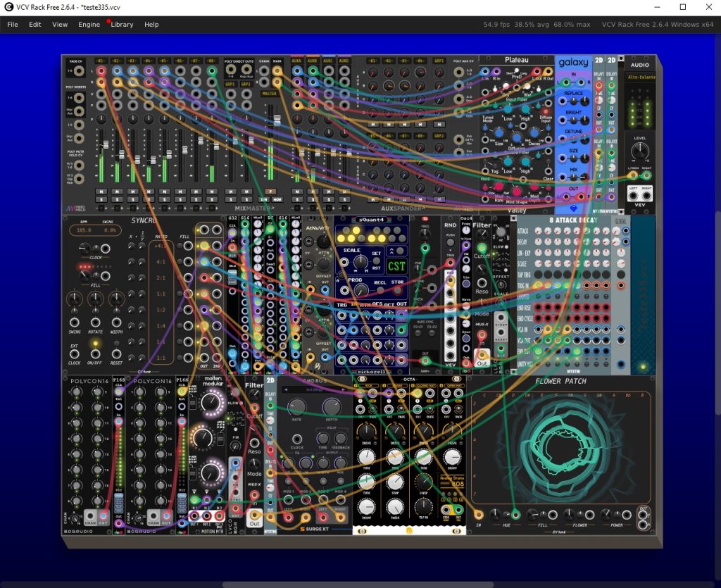The height and width of the screenshot is (588, 721).
Task: Toggle Plateau Diffuse Input switch
Action: (546, 112)
